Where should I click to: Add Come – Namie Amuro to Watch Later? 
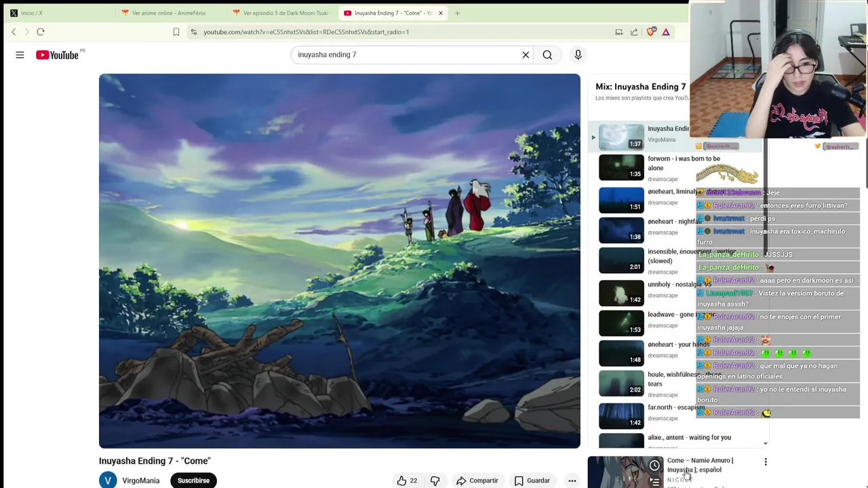(x=654, y=466)
